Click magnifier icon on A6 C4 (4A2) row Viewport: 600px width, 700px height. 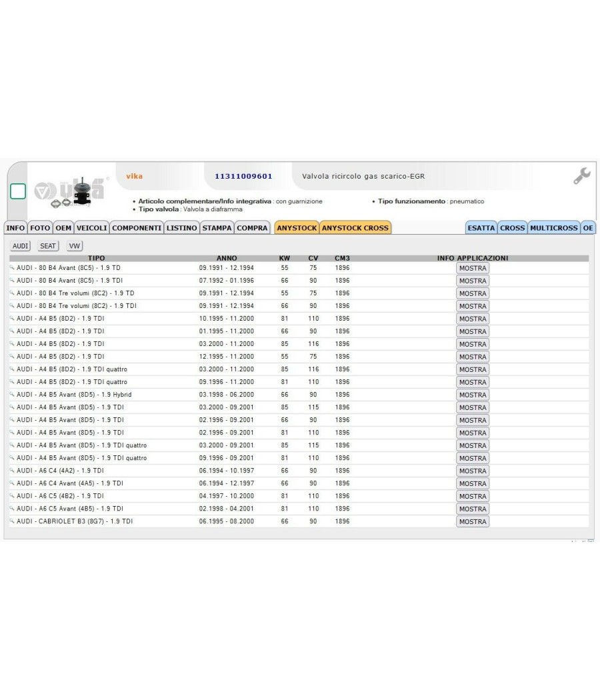[x=12, y=471]
